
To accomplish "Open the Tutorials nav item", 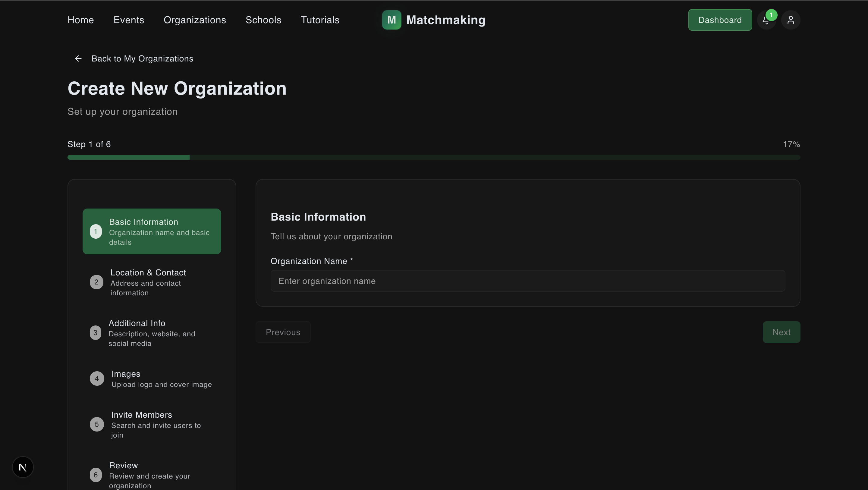I will click(320, 20).
